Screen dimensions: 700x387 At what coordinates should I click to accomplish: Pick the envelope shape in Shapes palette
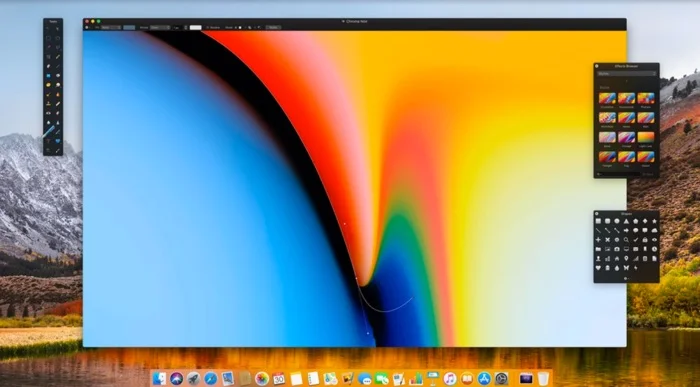click(636, 249)
